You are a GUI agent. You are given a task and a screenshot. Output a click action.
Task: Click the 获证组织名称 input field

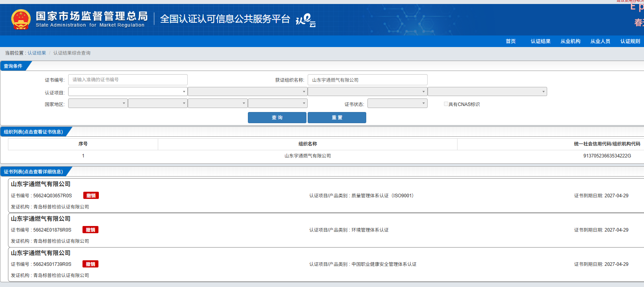tap(367, 80)
